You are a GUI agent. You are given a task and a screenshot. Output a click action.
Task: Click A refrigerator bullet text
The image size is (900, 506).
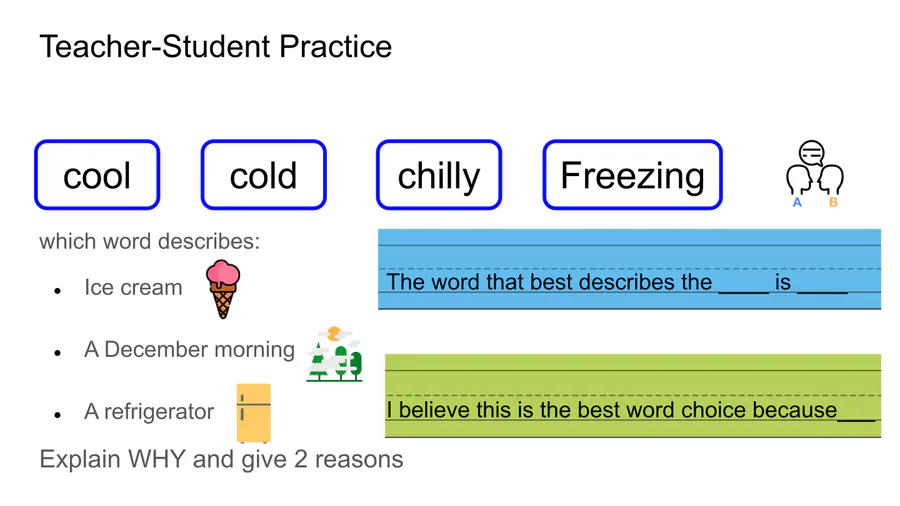tap(149, 411)
